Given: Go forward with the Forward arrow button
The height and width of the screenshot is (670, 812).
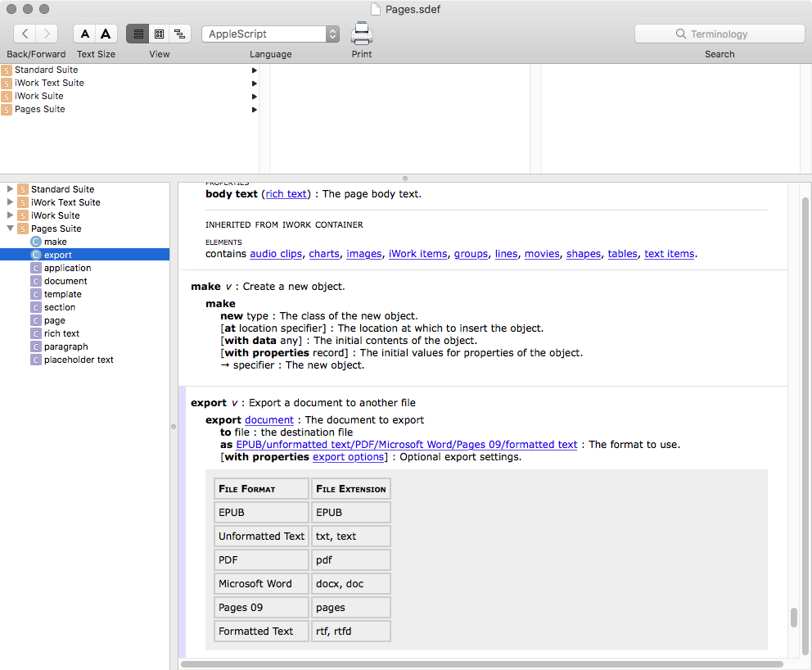Looking at the screenshot, I should tap(47, 34).
